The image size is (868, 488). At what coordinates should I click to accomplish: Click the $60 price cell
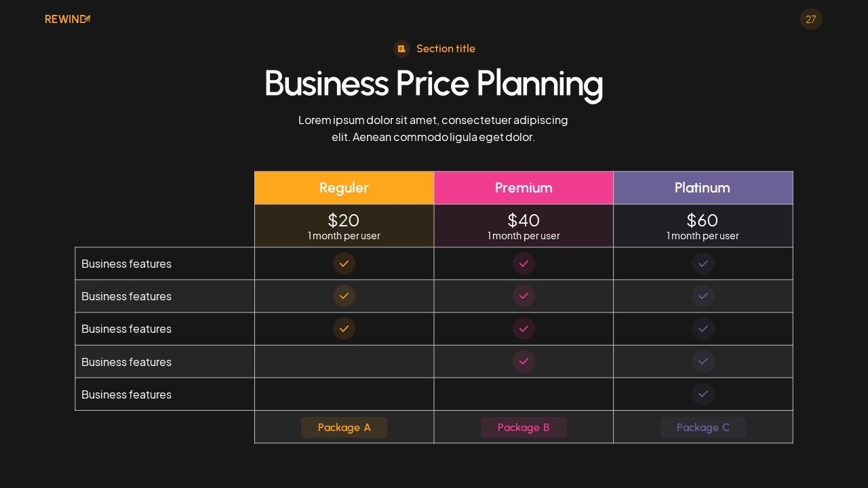click(x=703, y=226)
